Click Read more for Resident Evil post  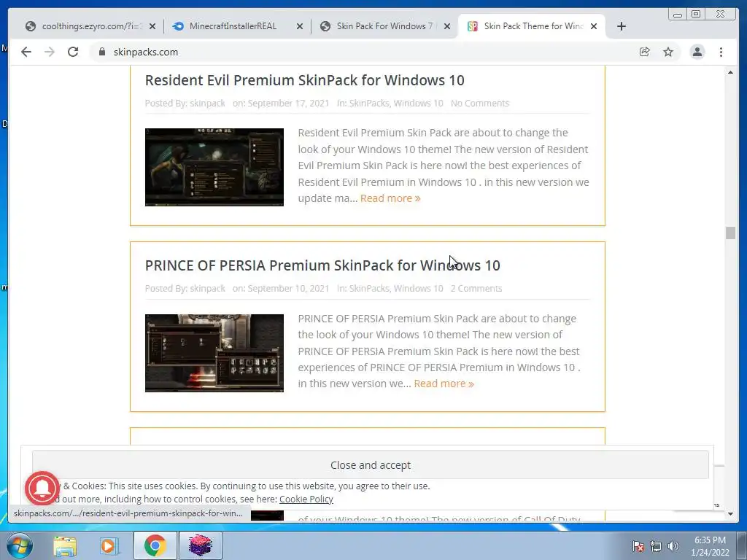click(390, 198)
